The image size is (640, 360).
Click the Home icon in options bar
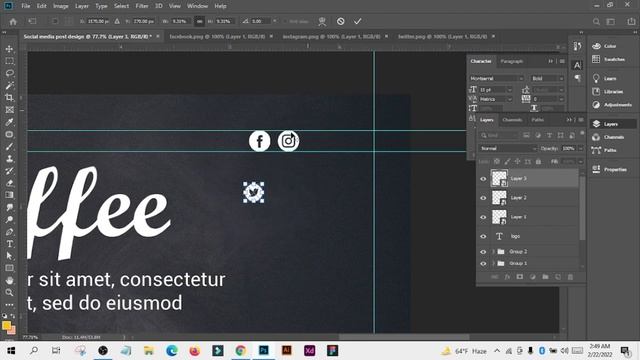tap(13, 21)
